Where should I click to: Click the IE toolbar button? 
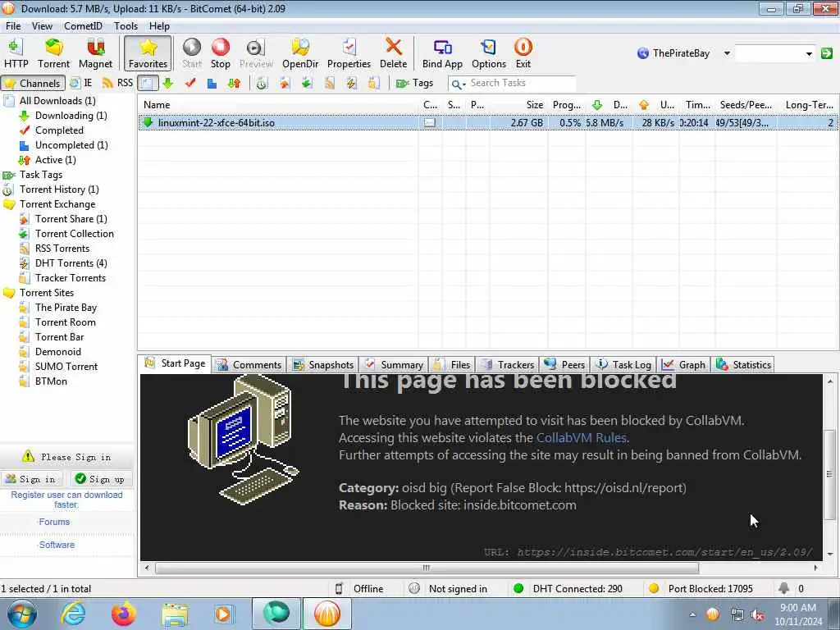click(x=81, y=83)
